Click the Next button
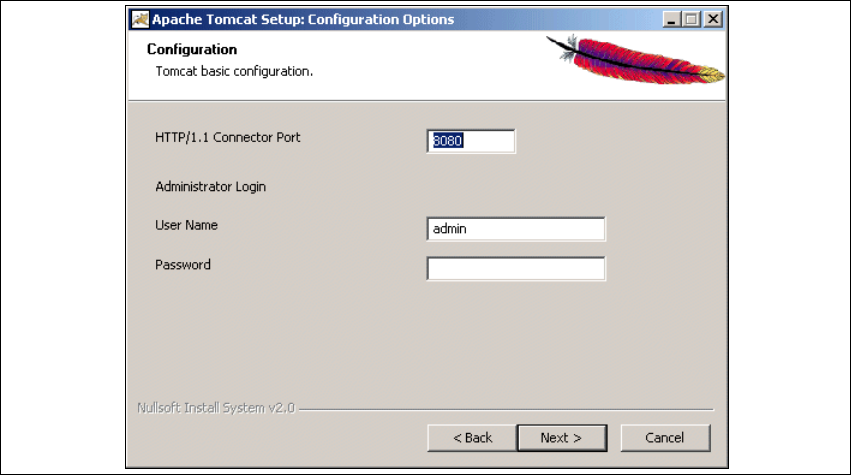 point(561,438)
